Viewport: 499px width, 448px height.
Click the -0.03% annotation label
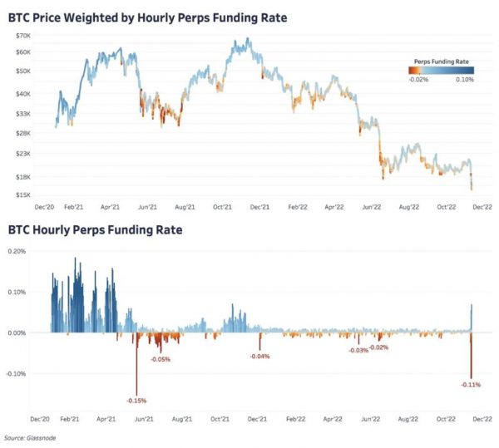click(358, 351)
